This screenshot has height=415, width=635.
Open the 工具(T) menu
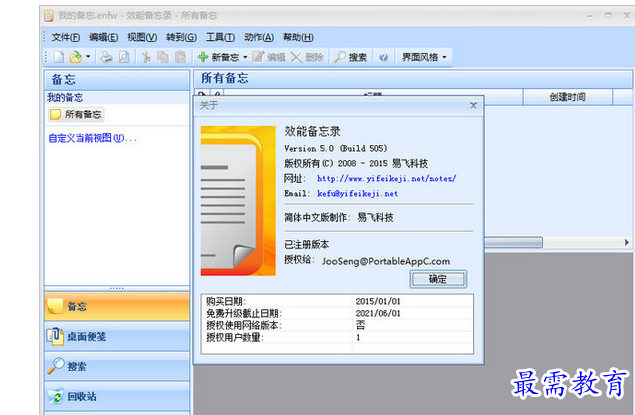[x=220, y=37]
